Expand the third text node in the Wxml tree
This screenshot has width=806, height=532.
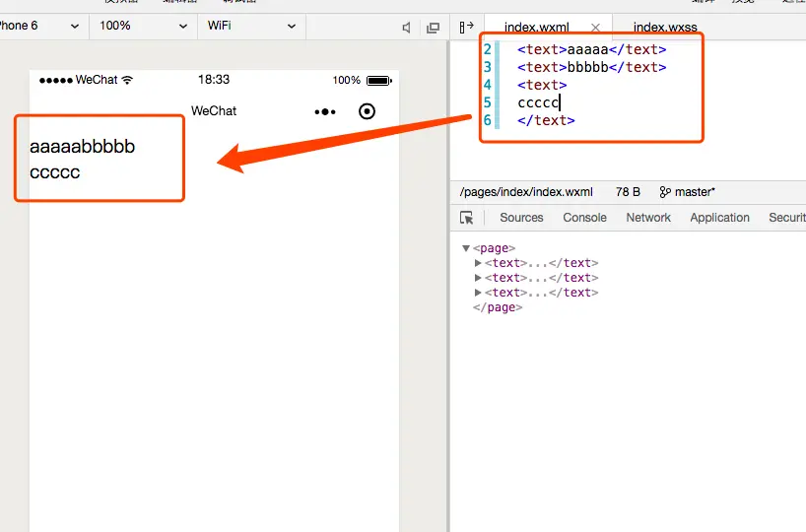tap(478, 293)
